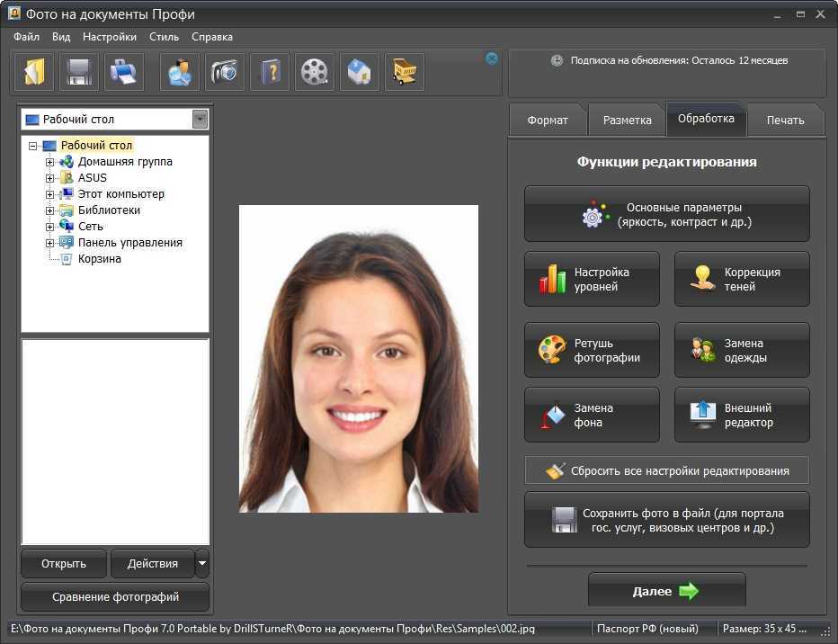Click the Далее next button
Screen dimensions: 838x644
click(666, 591)
